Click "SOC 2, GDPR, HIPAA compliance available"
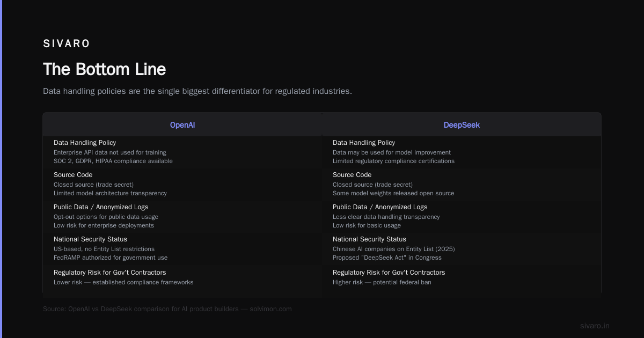Viewport: 644px width, 338px height. click(113, 161)
